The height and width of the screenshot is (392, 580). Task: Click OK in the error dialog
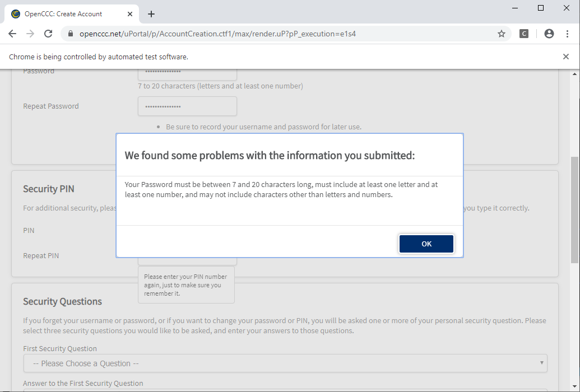click(x=426, y=244)
